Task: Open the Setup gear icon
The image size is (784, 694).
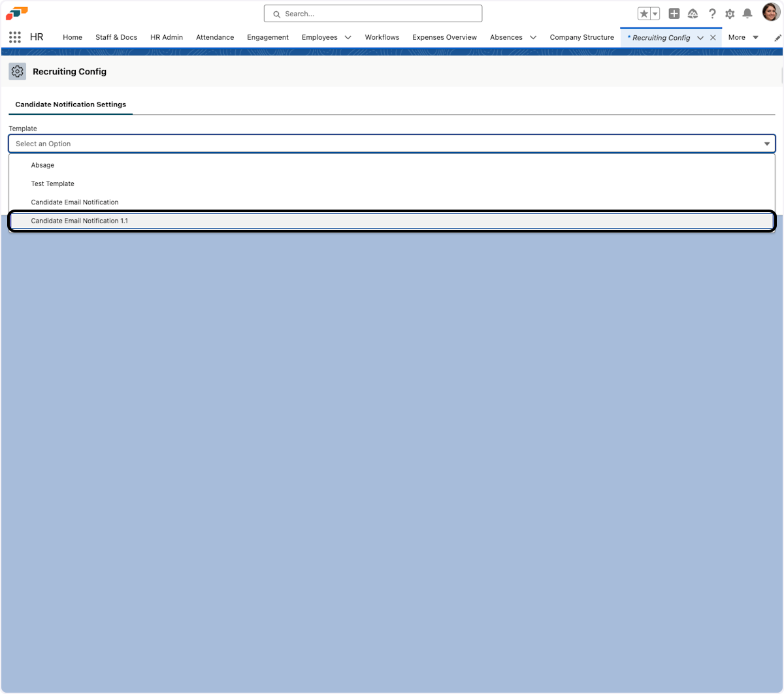Action: coord(730,14)
